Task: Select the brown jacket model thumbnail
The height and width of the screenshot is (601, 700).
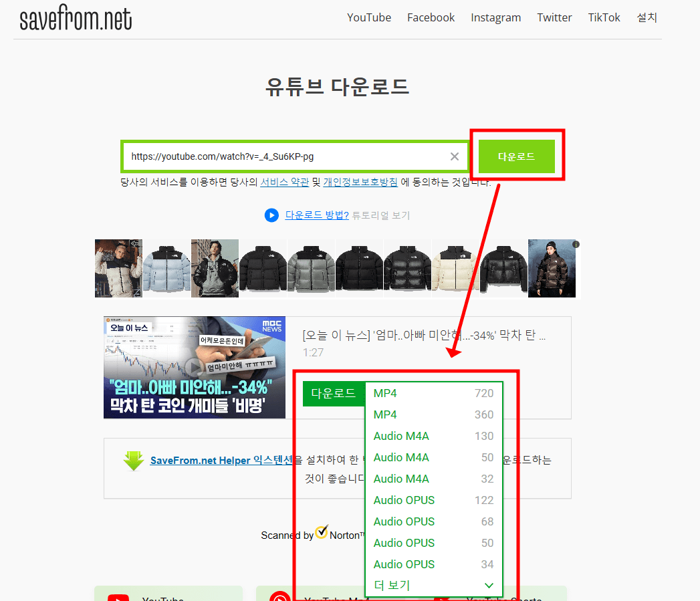Action: [x=552, y=268]
